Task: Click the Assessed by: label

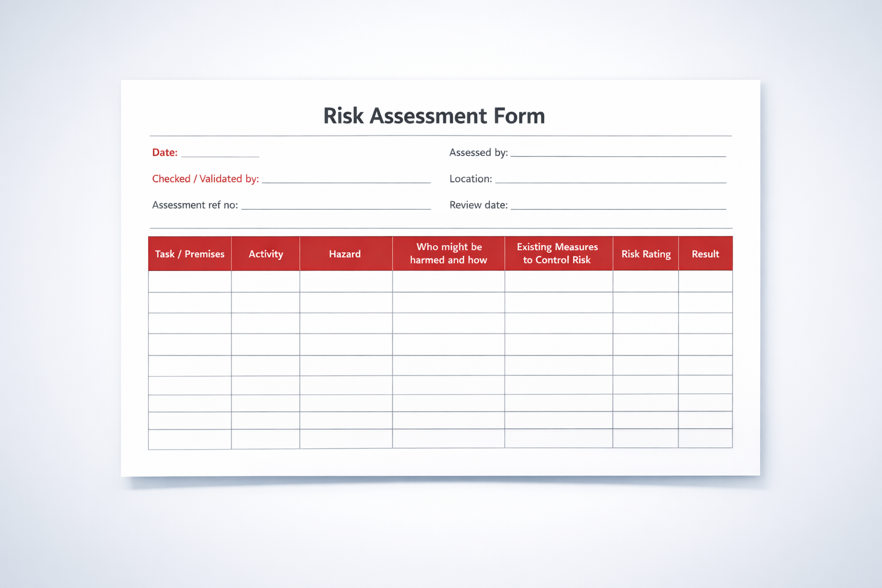Action: click(478, 153)
